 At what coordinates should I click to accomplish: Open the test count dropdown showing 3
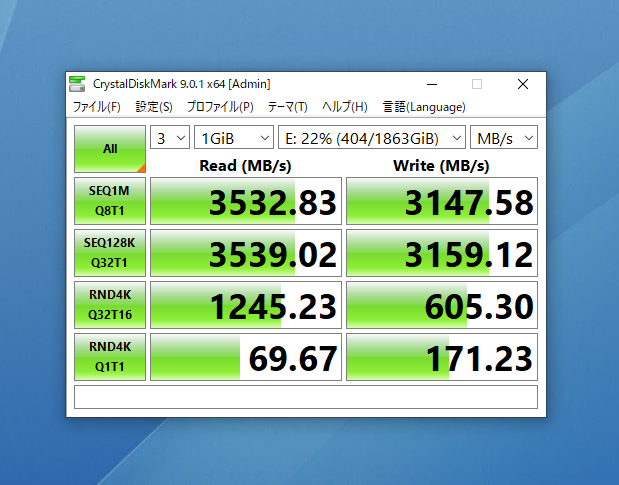(x=170, y=137)
